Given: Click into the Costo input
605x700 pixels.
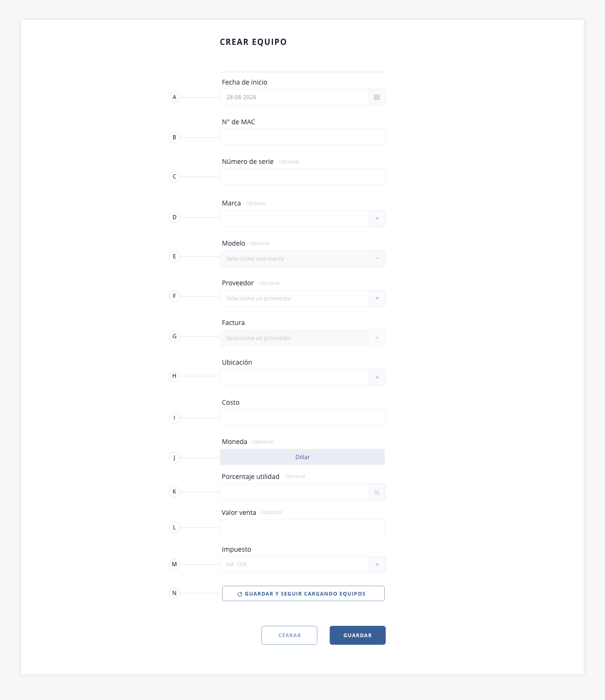Looking at the screenshot, I should tap(302, 418).
